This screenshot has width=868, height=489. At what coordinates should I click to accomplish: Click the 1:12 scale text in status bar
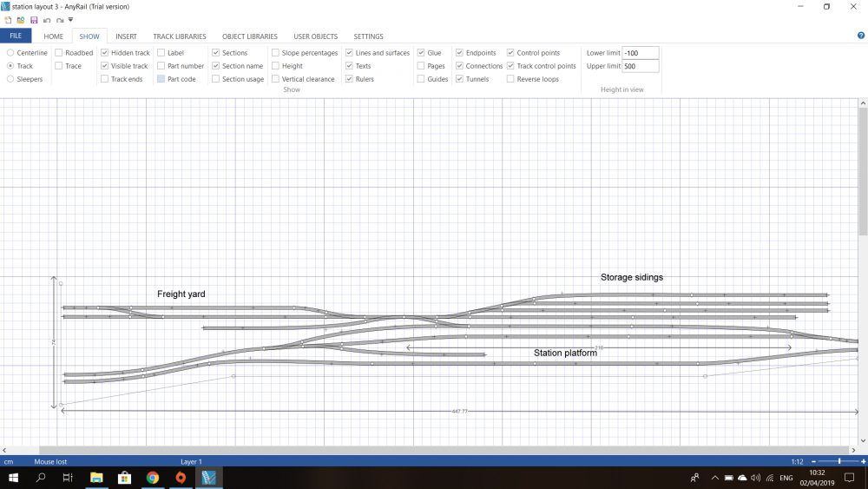click(797, 461)
